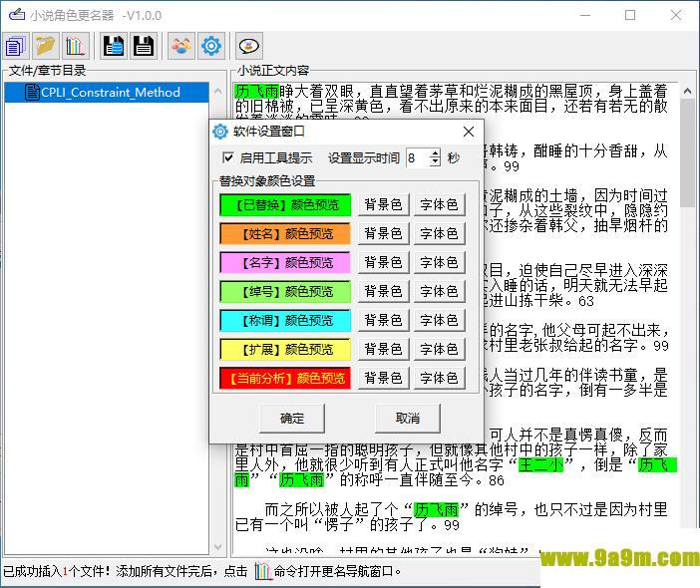
Task: Set 背景色 for the 扩展 row
Action: [384, 350]
